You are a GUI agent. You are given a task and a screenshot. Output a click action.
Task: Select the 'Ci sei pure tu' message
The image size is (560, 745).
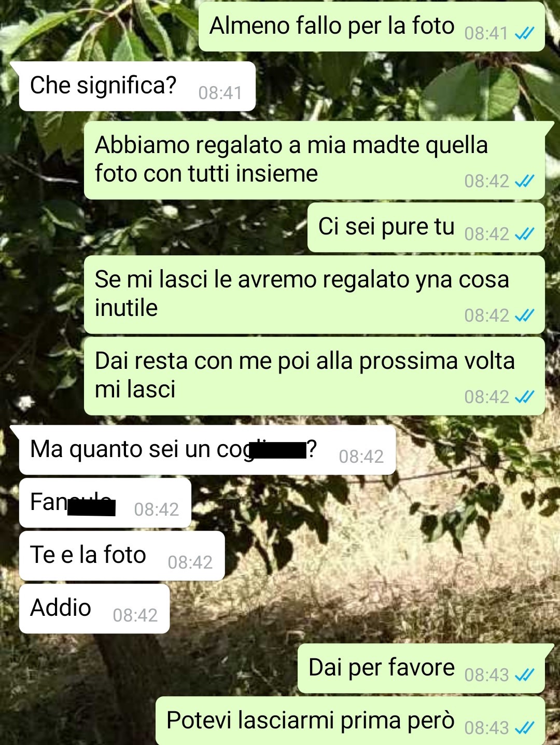(x=426, y=227)
